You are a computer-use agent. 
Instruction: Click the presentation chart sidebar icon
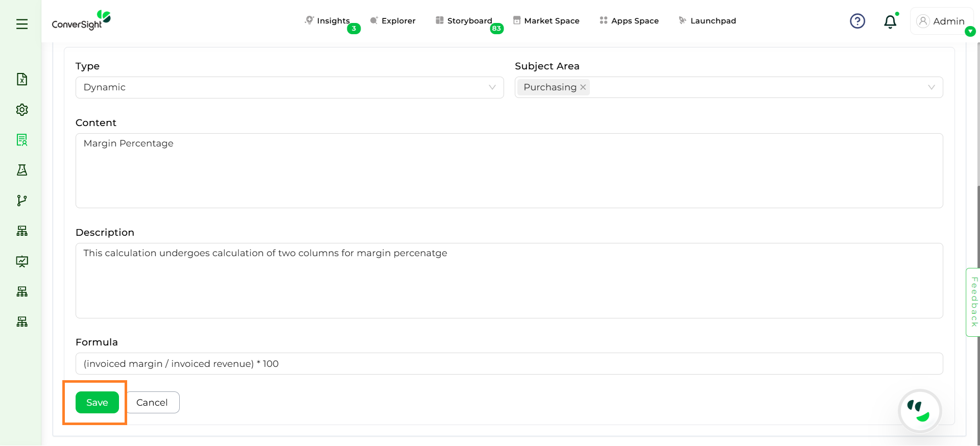(x=22, y=261)
